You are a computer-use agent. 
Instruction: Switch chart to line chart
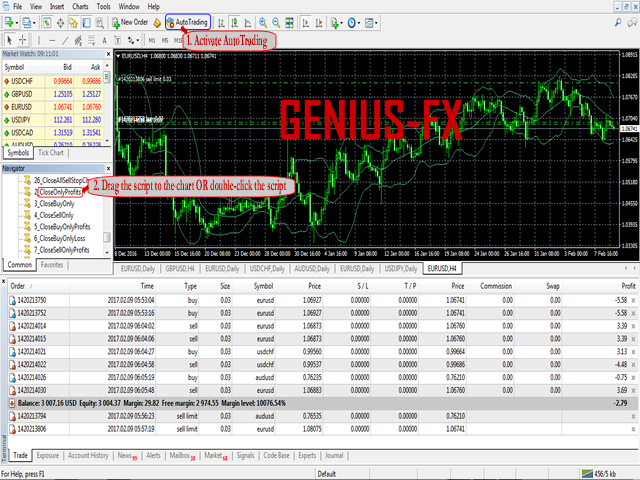tap(248, 23)
